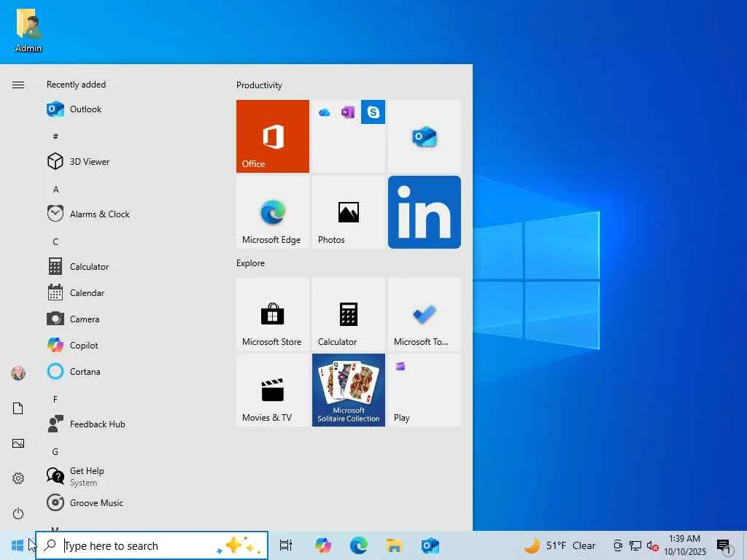Open Settings gear in Start sidebar
Viewport: 747px width, 560px height.
click(x=18, y=478)
